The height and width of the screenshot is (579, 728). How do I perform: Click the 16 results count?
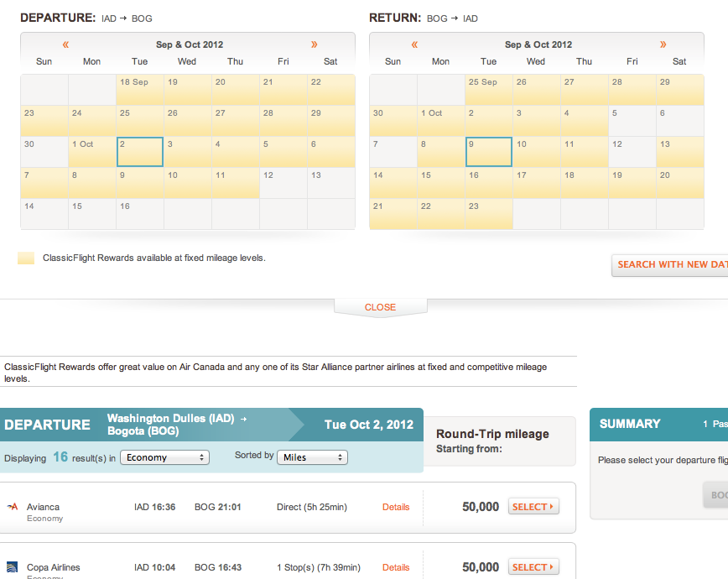[60, 456]
